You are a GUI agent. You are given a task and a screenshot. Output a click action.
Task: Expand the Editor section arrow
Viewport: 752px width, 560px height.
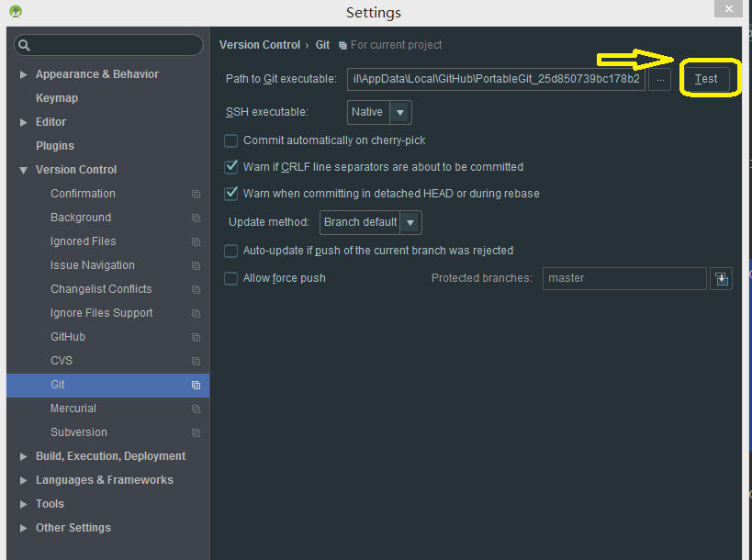tap(23, 122)
